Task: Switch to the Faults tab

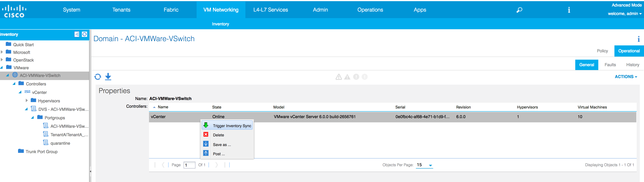Action: click(x=610, y=65)
